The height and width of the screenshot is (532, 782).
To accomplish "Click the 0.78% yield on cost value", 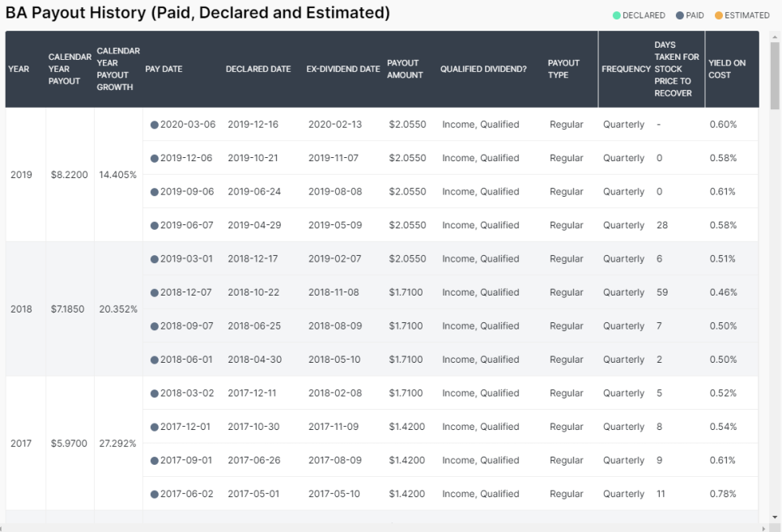I will tap(723, 494).
